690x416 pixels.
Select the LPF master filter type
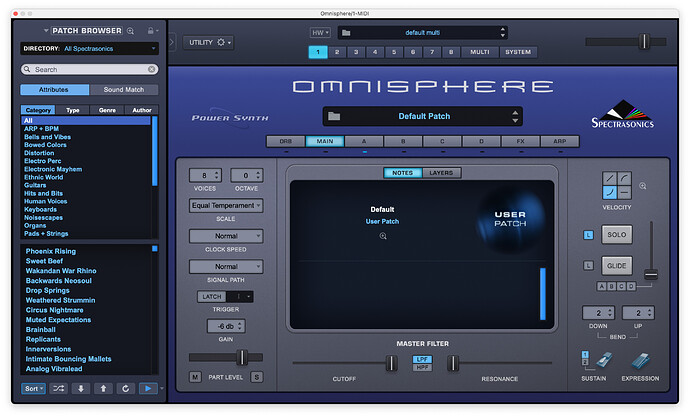tap(422, 359)
